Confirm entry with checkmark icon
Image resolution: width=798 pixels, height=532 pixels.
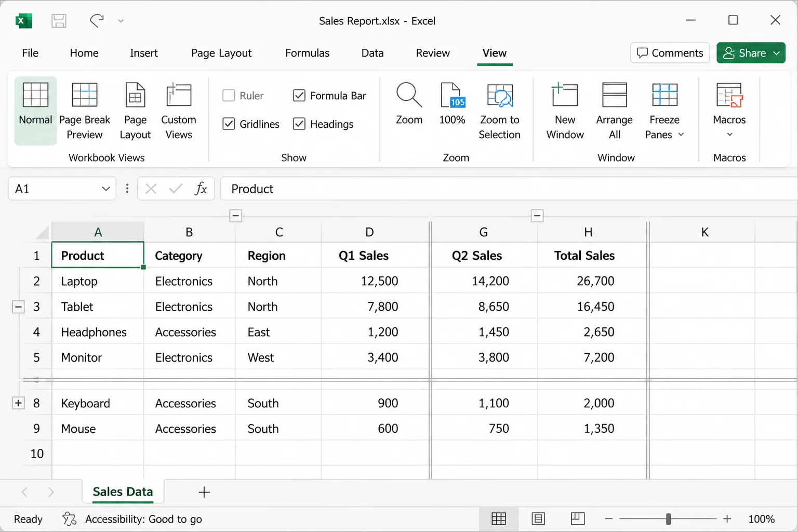pos(176,189)
